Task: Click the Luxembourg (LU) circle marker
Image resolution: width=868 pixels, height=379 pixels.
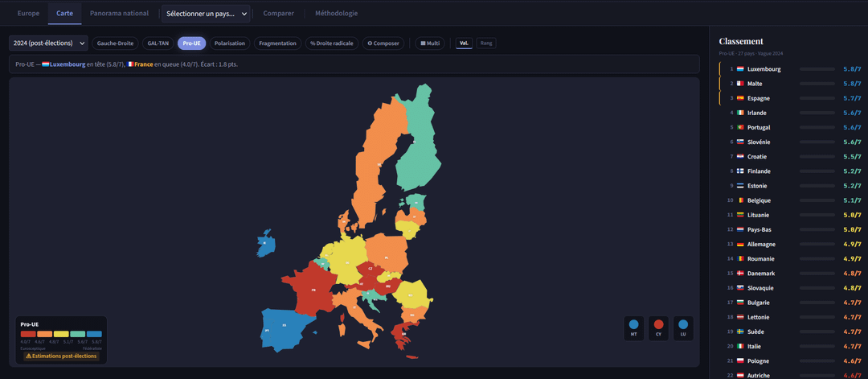Action: point(683,328)
